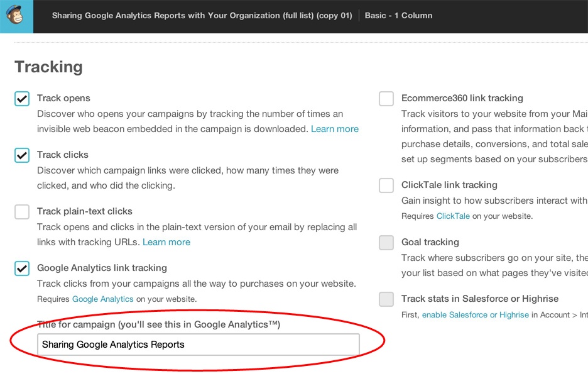Open Learn more link under Track opens

click(334, 129)
